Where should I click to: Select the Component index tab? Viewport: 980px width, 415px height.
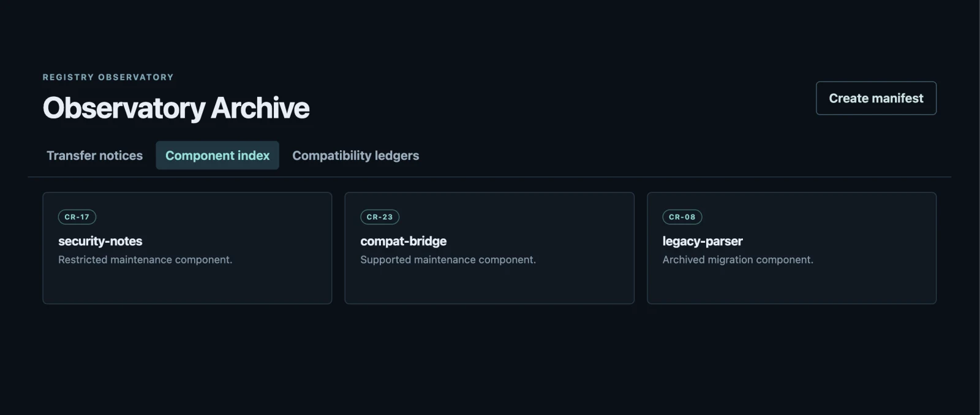pos(217,156)
